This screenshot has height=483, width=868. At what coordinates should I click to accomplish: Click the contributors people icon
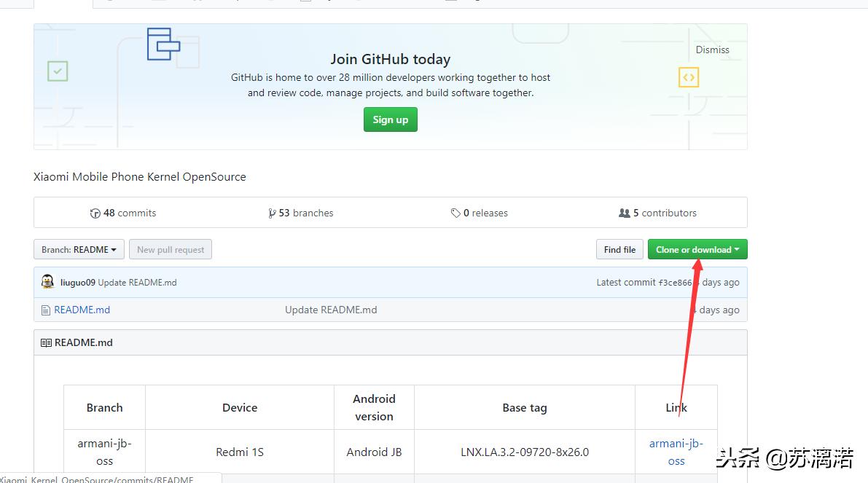pyautogui.click(x=624, y=213)
